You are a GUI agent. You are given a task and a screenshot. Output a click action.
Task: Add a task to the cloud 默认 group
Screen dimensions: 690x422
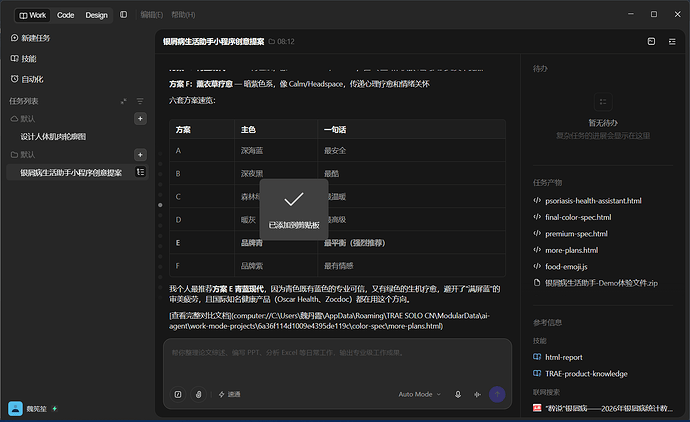[140, 119]
